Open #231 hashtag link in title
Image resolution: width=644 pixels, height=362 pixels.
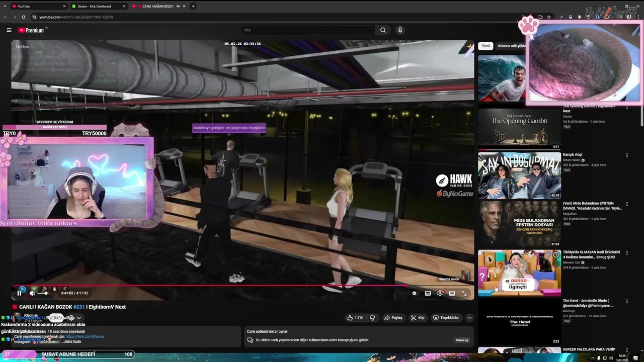click(x=79, y=307)
